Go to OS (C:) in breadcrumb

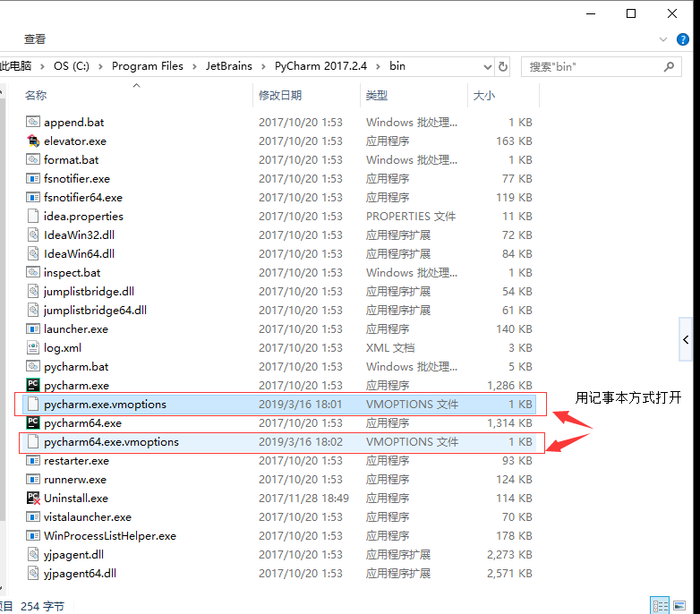(x=72, y=66)
